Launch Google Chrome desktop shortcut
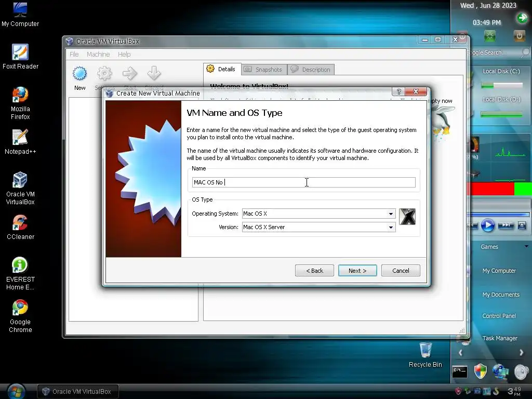Viewport: 532px width, 399px height. point(20,316)
